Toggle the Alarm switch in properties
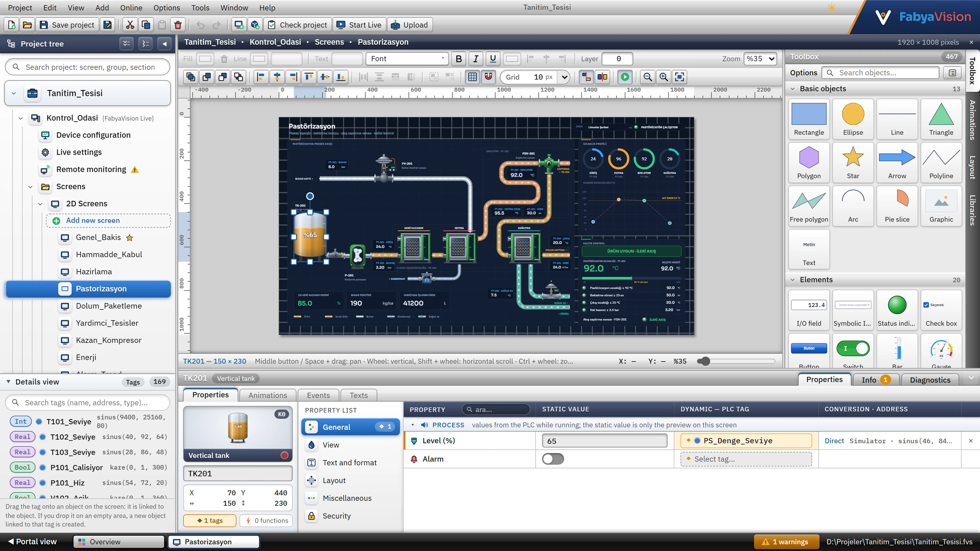Viewport: 980px width, 551px height. tap(553, 459)
